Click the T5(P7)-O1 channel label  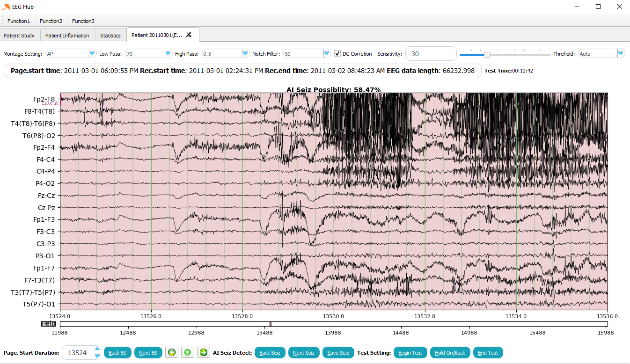[x=39, y=304]
